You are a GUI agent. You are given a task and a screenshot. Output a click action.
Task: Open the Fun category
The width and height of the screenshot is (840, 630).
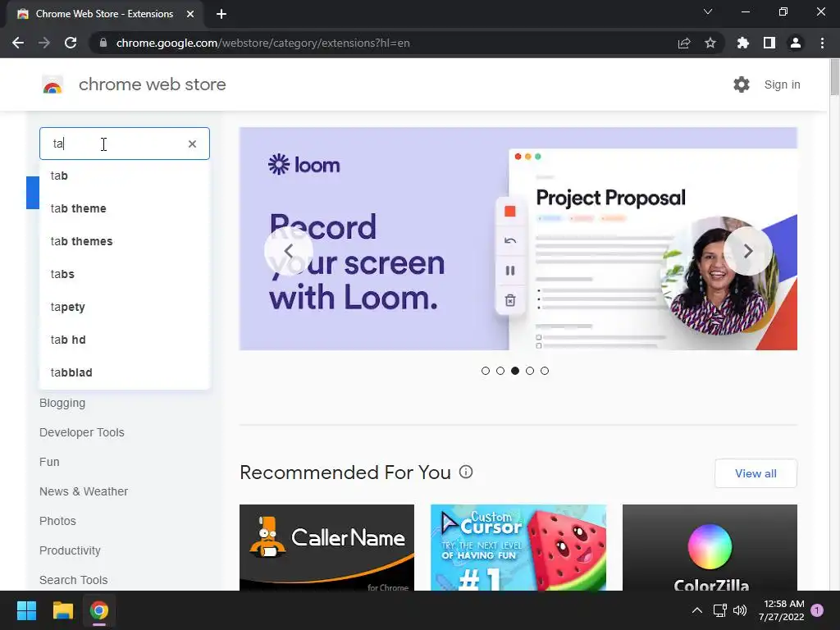pyautogui.click(x=49, y=462)
